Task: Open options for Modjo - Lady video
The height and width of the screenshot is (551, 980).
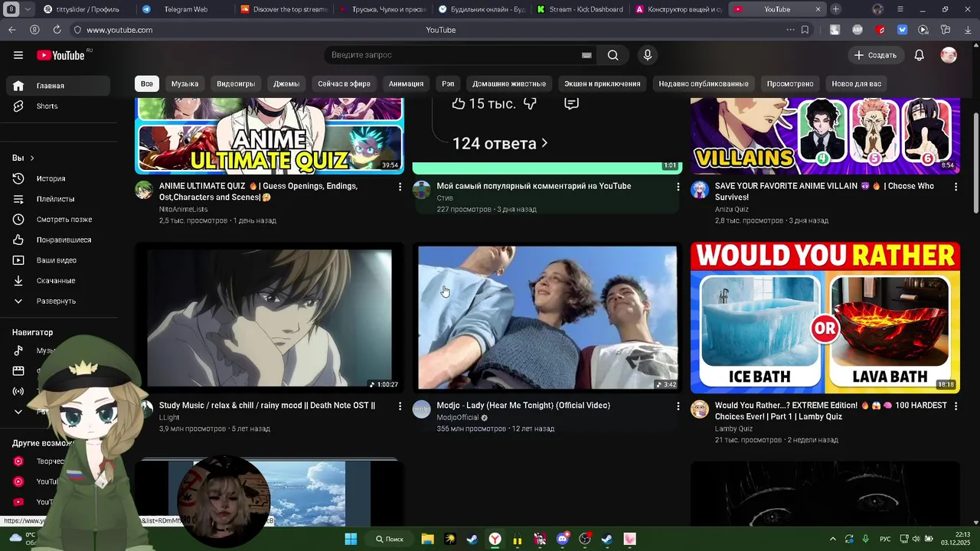Action: pos(677,406)
